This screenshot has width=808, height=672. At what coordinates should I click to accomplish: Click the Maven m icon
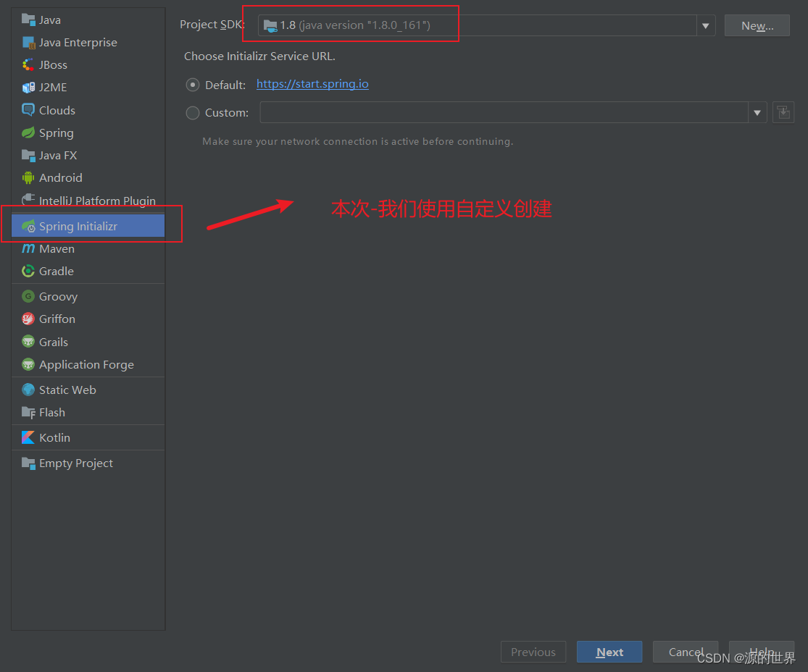28,248
